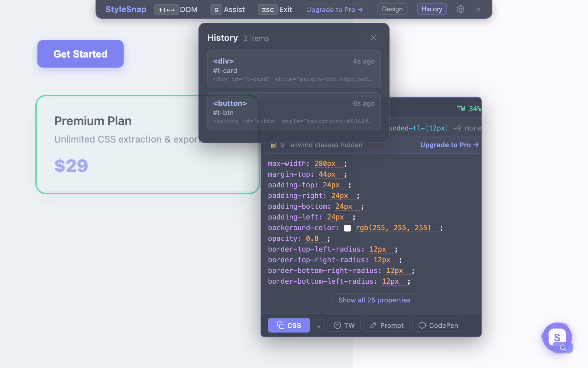Click Upgrade to Pro in top toolbar
588x368 pixels.
coord(334,9)
